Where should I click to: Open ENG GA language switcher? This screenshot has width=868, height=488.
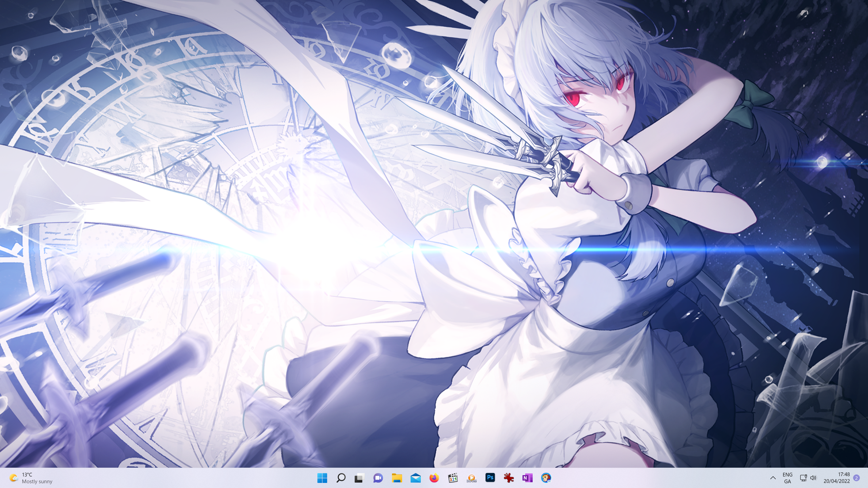click(x=787, y=478)
